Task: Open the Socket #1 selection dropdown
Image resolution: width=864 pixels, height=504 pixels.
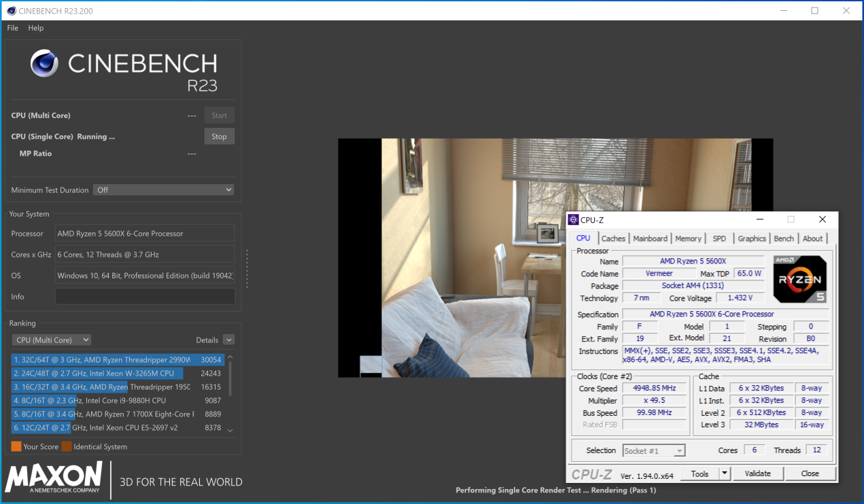Action: (654, 450)
